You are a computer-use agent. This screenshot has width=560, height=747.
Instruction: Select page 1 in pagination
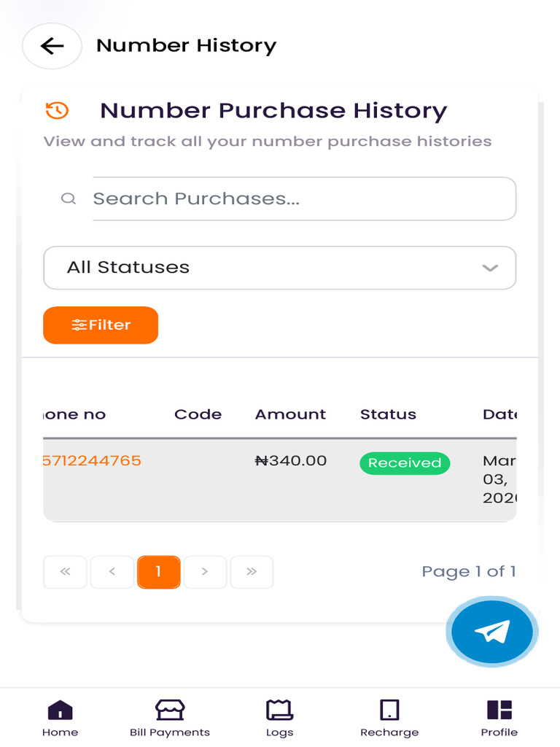(158, 572)
